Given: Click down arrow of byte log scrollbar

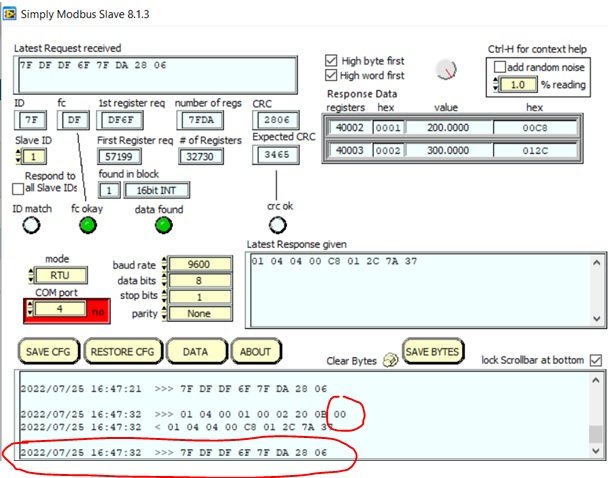Looking at the screenshot, I should coord(596,451).
